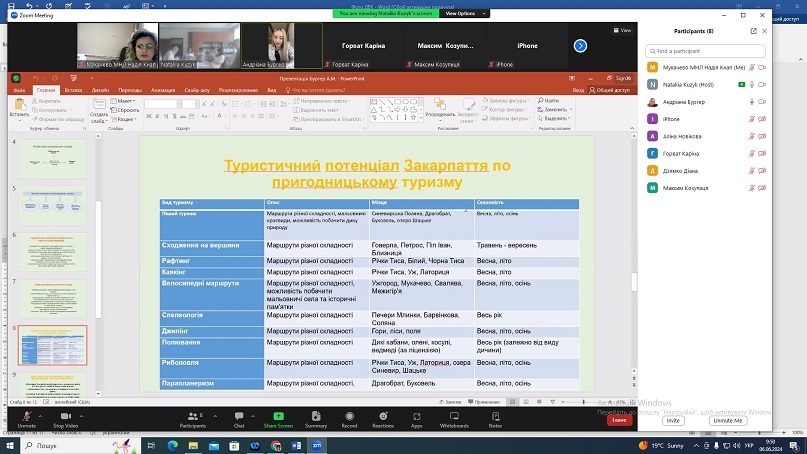This screenshot has height=454, width=807.
Task: Open the View layout menu
Action: click(622, 30)
